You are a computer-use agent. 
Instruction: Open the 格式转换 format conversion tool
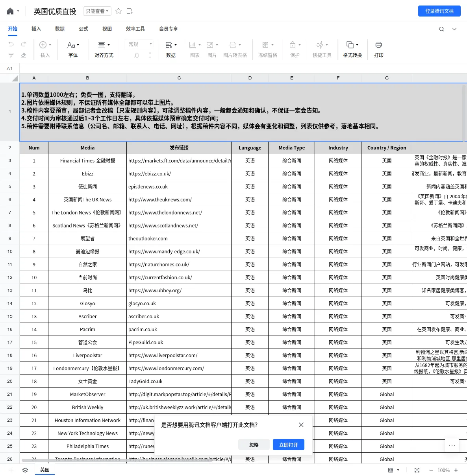(352, 50)
